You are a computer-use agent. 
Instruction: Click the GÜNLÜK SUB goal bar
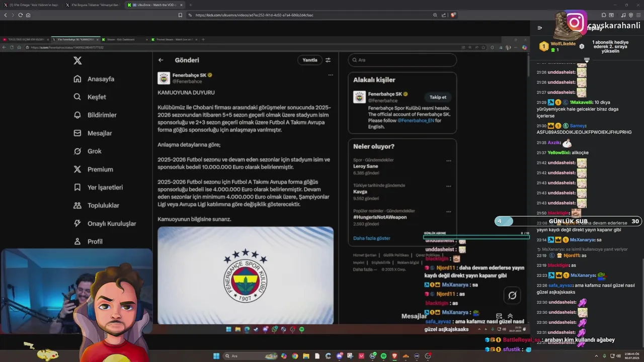[568, 221]
